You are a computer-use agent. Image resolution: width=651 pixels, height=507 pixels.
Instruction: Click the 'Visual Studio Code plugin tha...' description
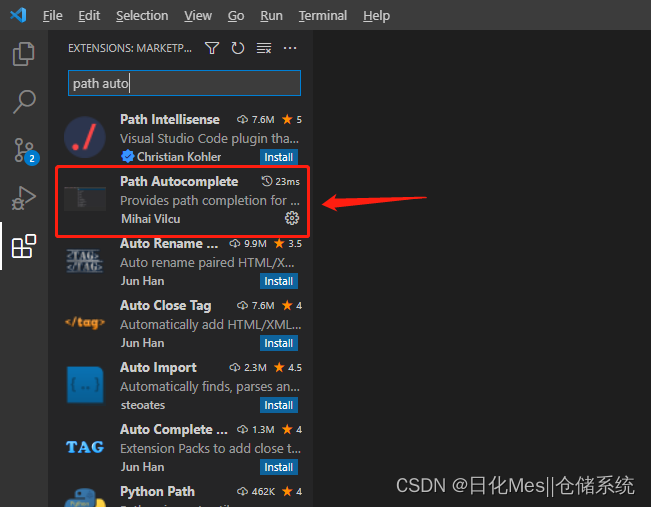click(x=209, y=138)
